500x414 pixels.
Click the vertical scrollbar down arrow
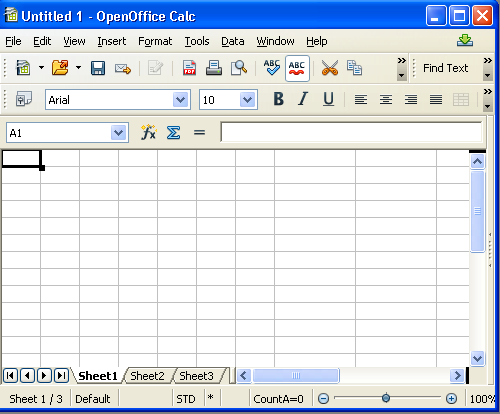click(477, 359)
